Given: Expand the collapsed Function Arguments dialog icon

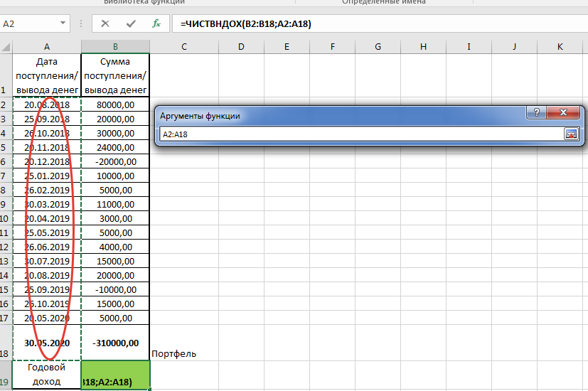Looking at the screenshot, I should click(571, 134).
